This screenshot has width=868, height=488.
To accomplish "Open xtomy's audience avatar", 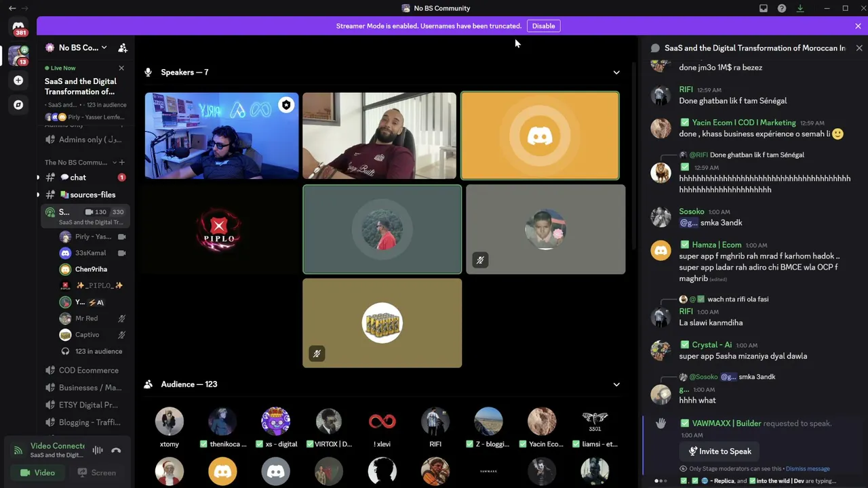I will pyautogui.click(x=170, y=421).
